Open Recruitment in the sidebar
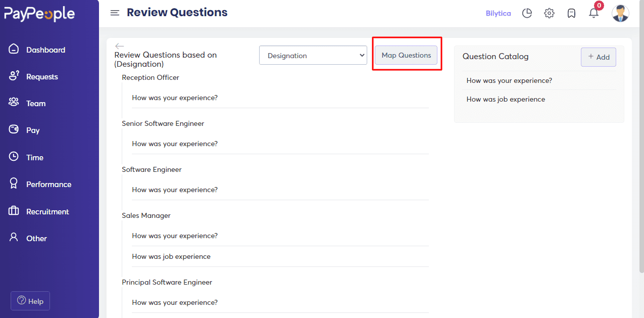The height and width of the screenshot is (318, 644). point(47,211)
